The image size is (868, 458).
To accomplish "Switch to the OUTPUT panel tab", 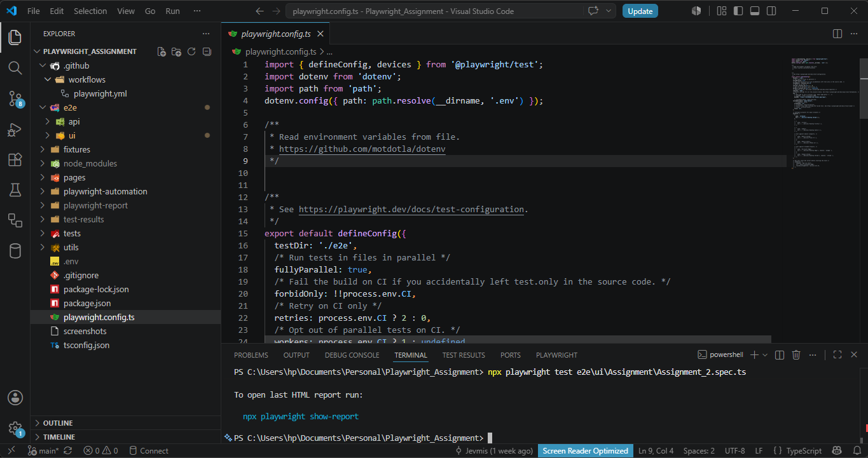I will tap(296, 355).
